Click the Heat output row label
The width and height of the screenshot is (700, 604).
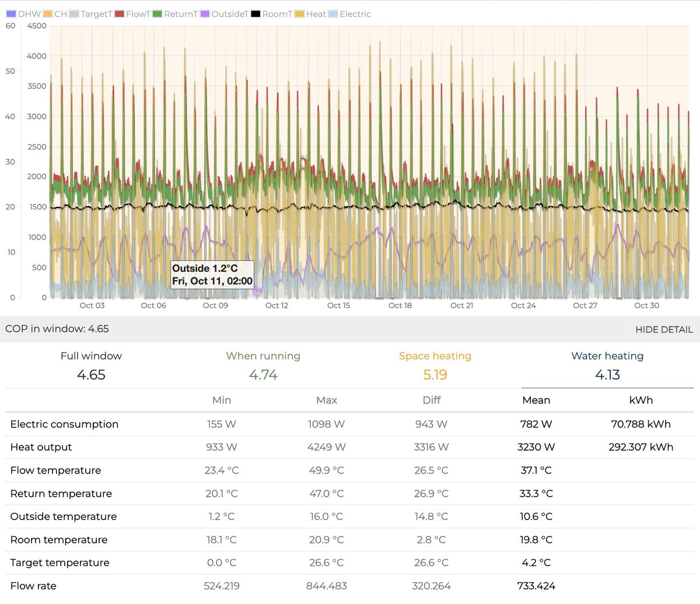click(41, 447)
